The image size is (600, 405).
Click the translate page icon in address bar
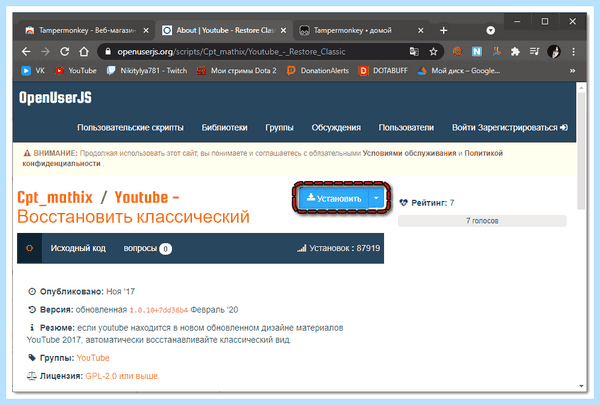coord(414,51)
